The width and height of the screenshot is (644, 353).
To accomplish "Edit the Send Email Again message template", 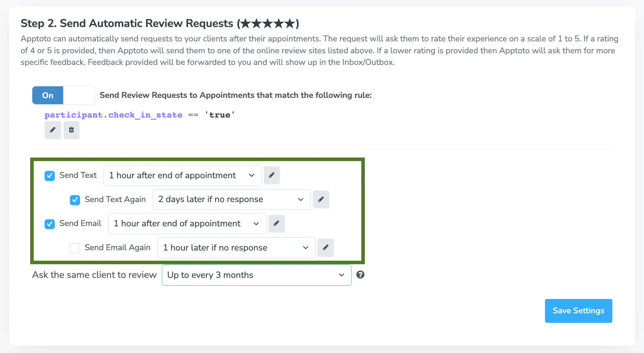I will (326, 247).
